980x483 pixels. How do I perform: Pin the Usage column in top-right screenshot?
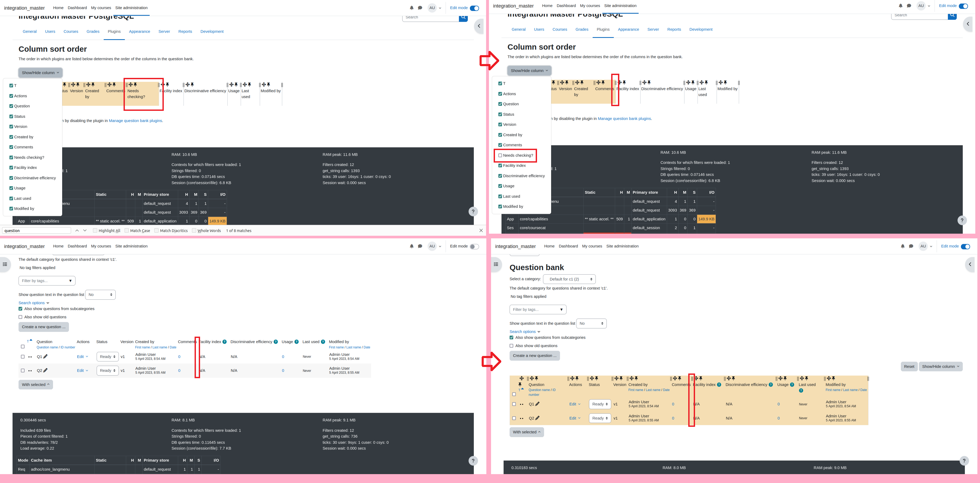click(693, 83)
